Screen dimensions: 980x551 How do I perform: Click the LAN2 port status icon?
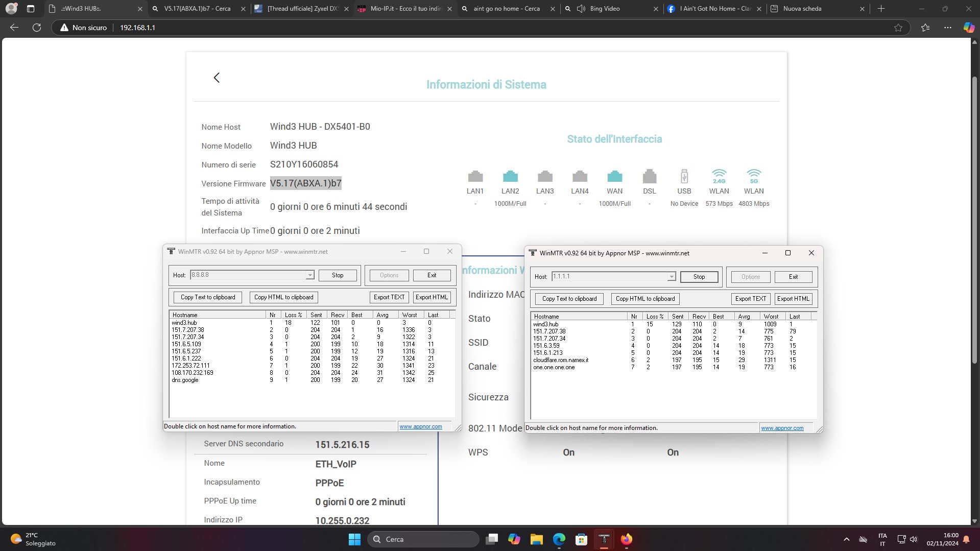[510, 177]
